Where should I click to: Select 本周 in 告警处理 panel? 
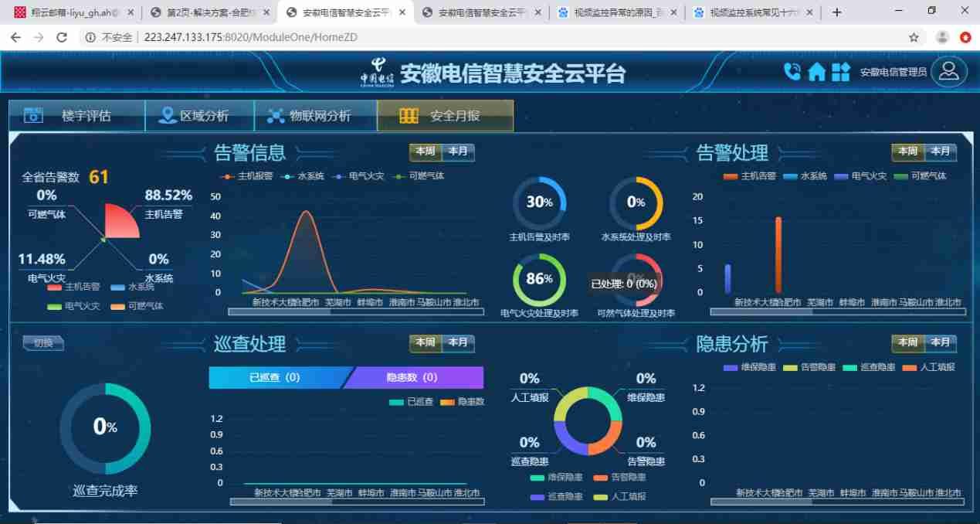(907, 151)
